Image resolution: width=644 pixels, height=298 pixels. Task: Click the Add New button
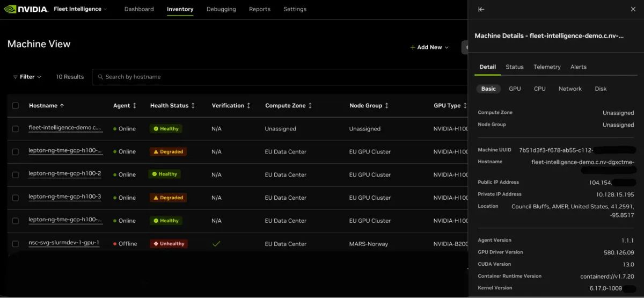pyautogui.click(x=429, y=47)
